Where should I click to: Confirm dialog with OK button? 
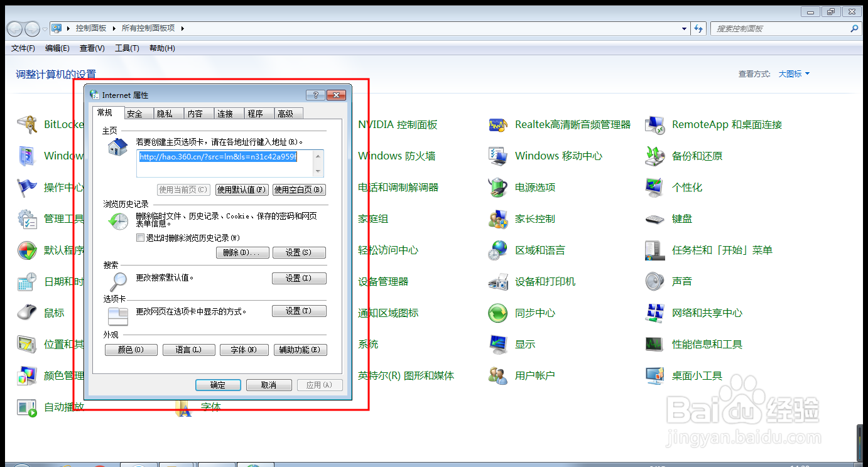tap(218, 385)
